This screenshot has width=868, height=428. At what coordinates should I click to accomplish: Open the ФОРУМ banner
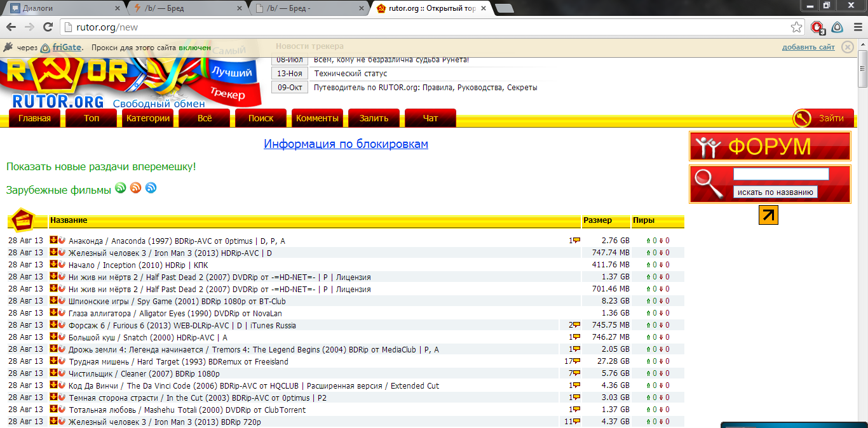pos(770,147)
